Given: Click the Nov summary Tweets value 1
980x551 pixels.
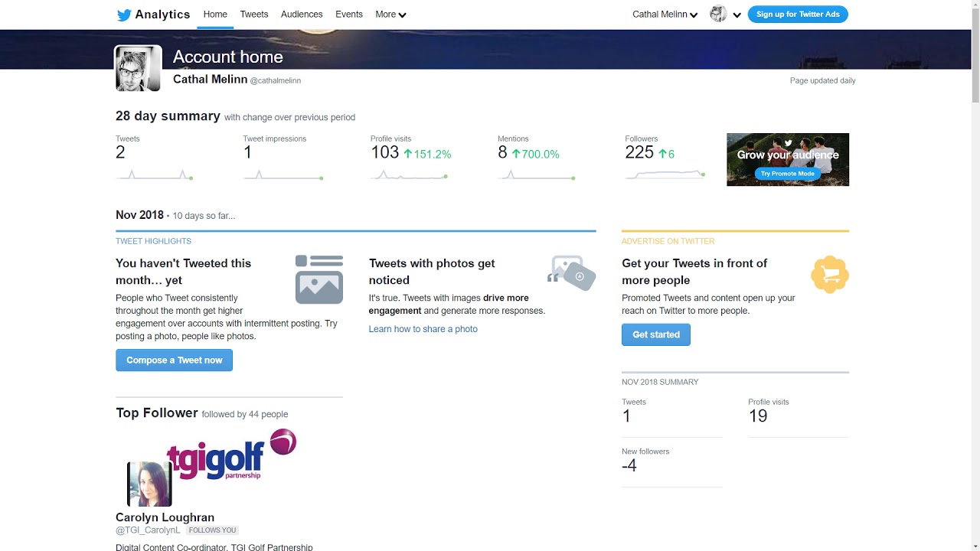Looking at the screenshot, I should 626,416.
